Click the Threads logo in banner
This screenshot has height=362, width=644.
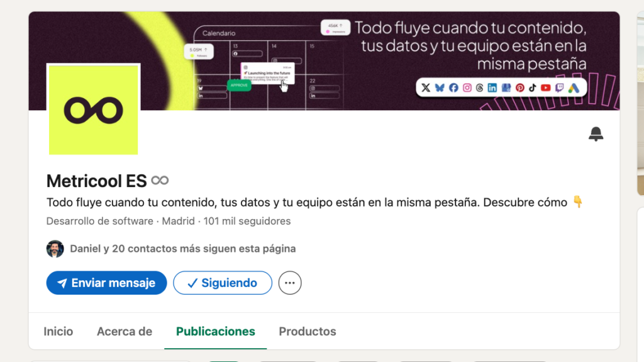480,88
